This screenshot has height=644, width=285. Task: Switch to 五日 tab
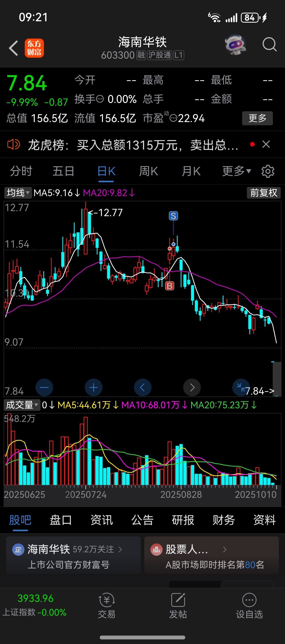point(63,171)
